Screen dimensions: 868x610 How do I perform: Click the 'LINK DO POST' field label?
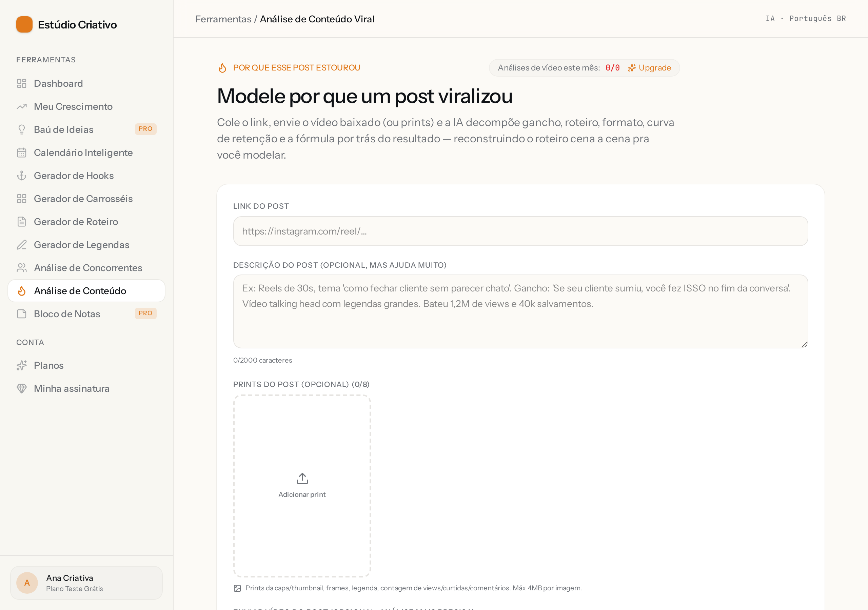(x=261, y=206)
